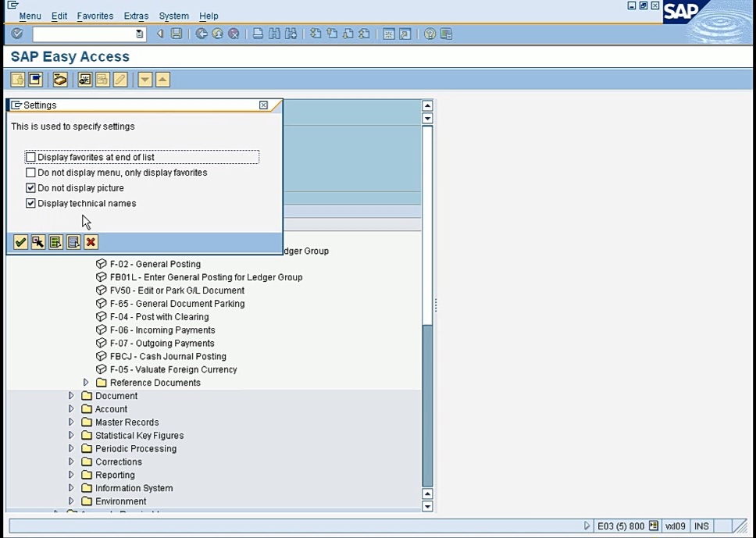
Task: Click the Move Favorites Up arrow
Action: click(x=162, y=80)
